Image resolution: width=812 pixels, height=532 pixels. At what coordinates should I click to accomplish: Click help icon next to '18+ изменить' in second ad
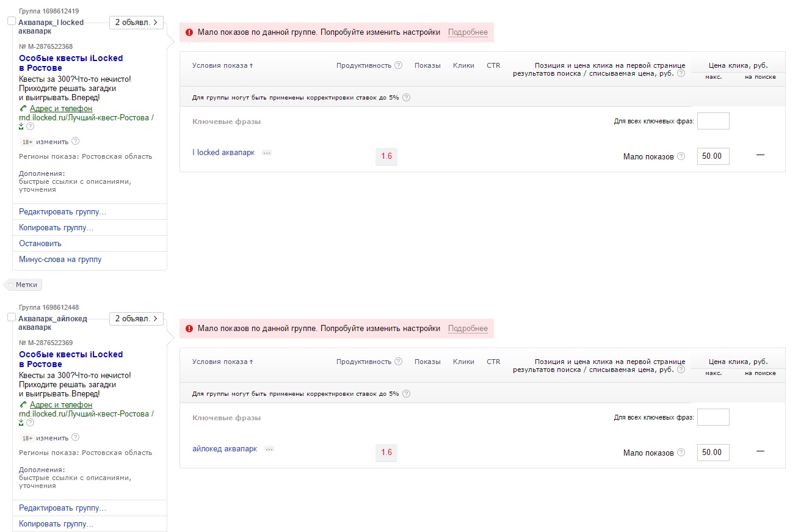pyautogui.click(x=76, y=437)
